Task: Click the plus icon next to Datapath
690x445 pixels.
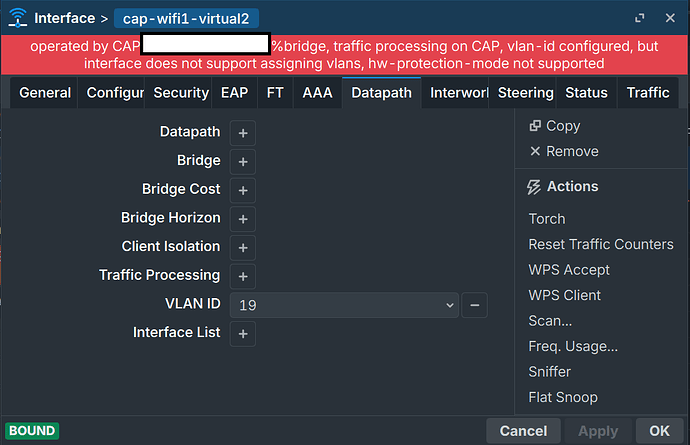Action: click(242, 133)
